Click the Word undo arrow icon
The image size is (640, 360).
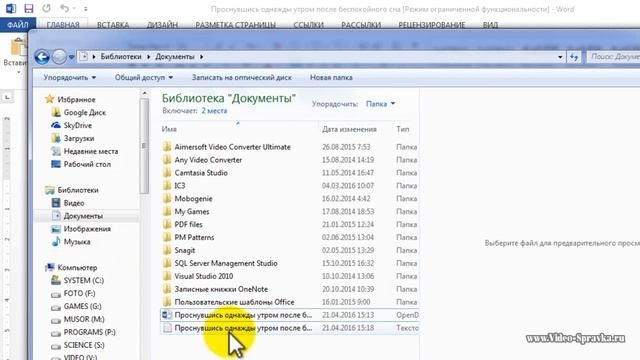pos(64,8)
